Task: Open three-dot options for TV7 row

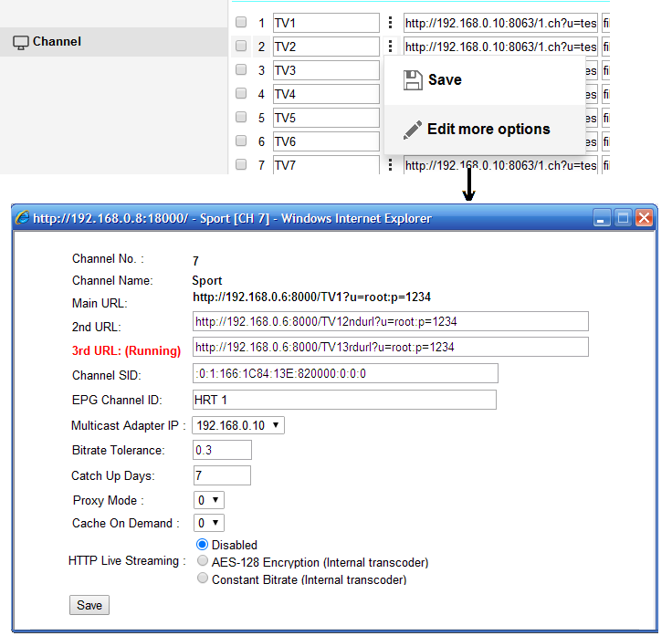Action: pyautogui.click(x=391, y=165)
